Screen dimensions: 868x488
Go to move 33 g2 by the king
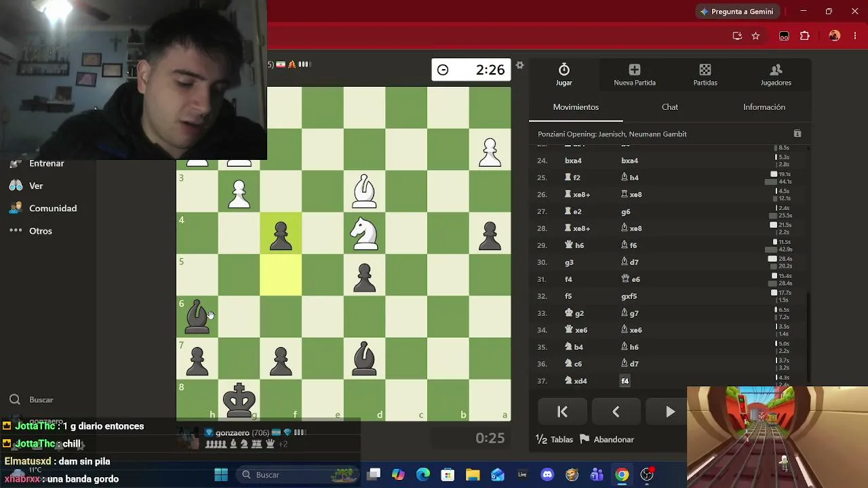[574, 313]
